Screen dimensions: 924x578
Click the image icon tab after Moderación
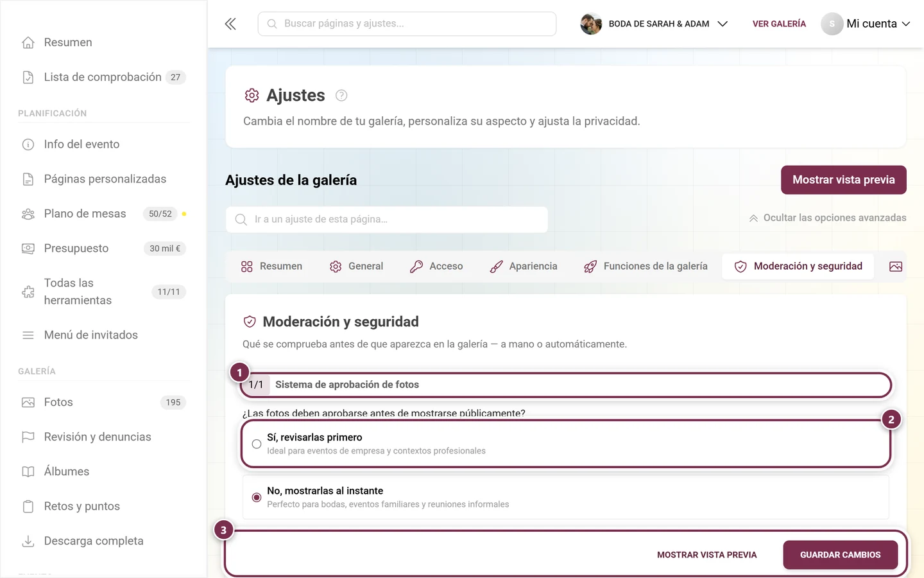coord(896,267)
